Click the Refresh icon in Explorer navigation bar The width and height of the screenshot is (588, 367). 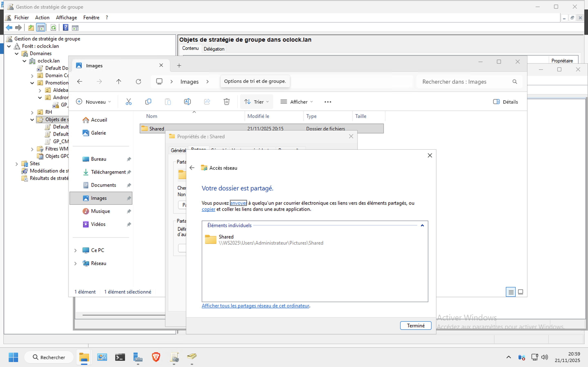[x=138, y=82]
